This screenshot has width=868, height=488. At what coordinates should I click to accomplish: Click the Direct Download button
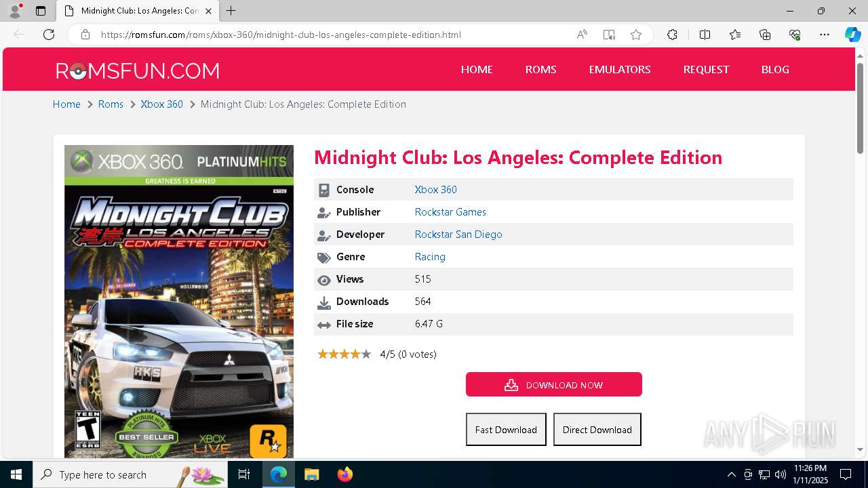pyautogui.click(x=597, y=430)
